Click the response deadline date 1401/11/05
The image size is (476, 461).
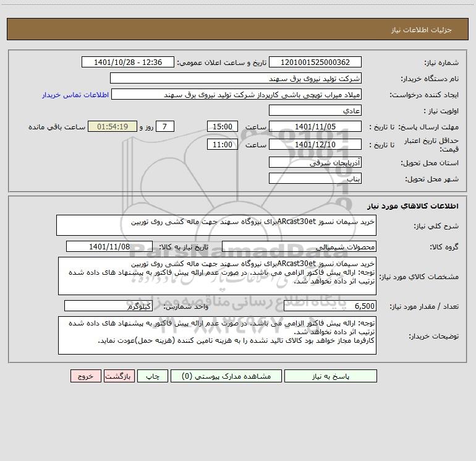[315, 126]
